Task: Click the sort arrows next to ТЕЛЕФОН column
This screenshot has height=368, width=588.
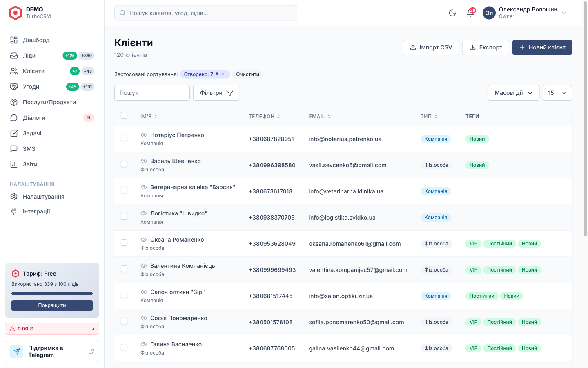Action: tap(279, 117)
